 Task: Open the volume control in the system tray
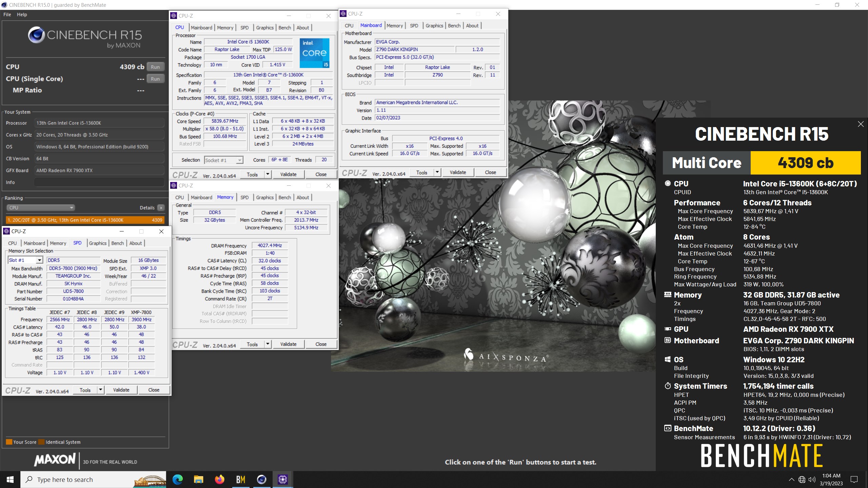812,480
